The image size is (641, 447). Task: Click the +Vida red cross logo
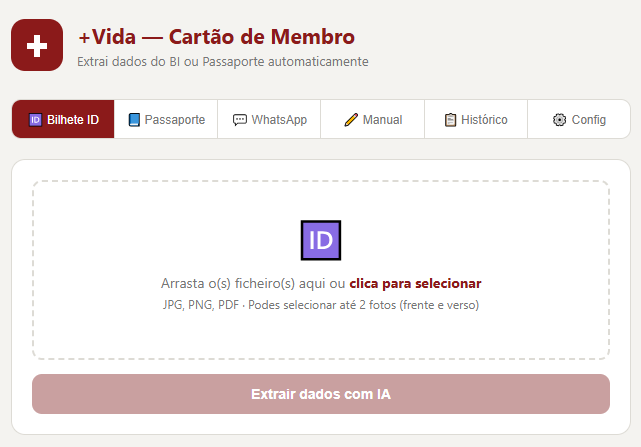[37, 45]
